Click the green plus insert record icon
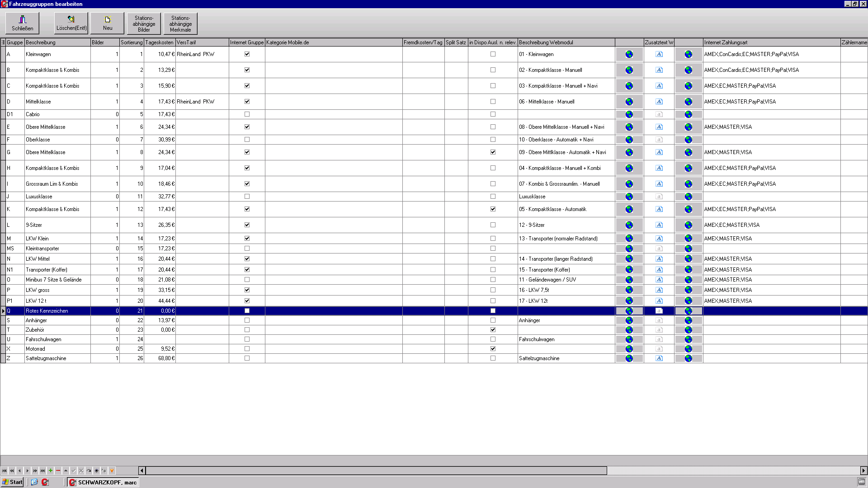The width and height of the screenshot is (868, 488). coord(51,470)
